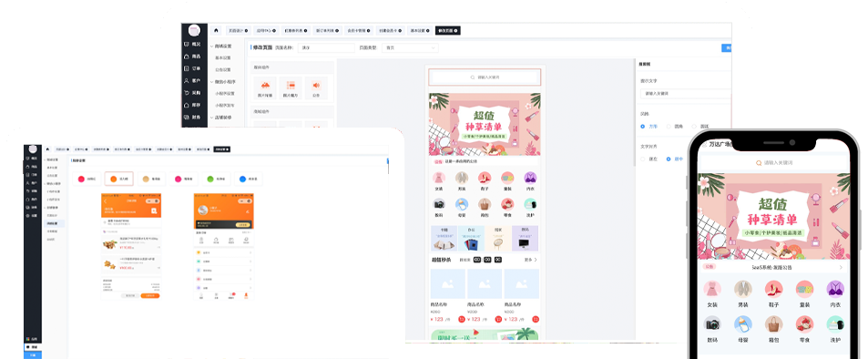Open 概况 in page editor window sidebar

pyautogui.click(x=192, y=44)
